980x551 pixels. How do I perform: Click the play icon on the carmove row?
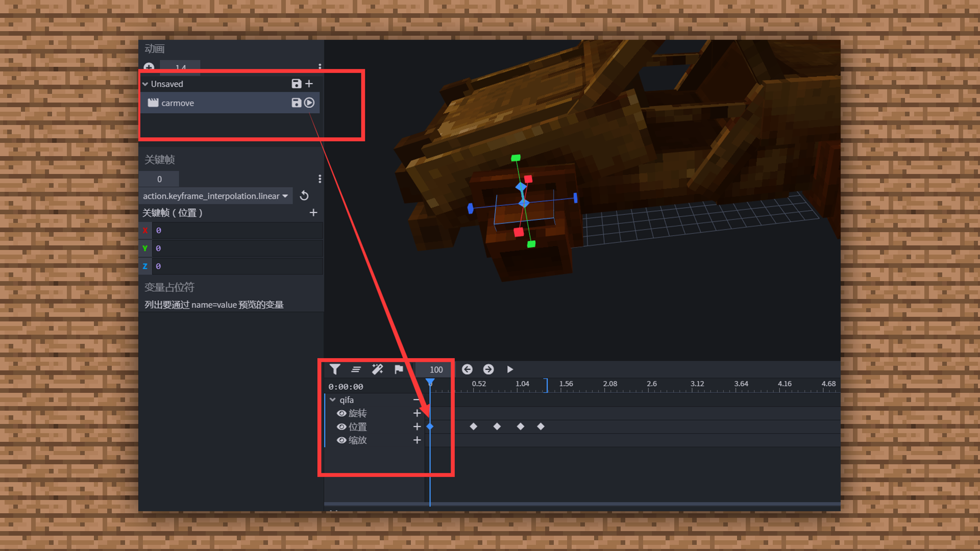point(309,103)
